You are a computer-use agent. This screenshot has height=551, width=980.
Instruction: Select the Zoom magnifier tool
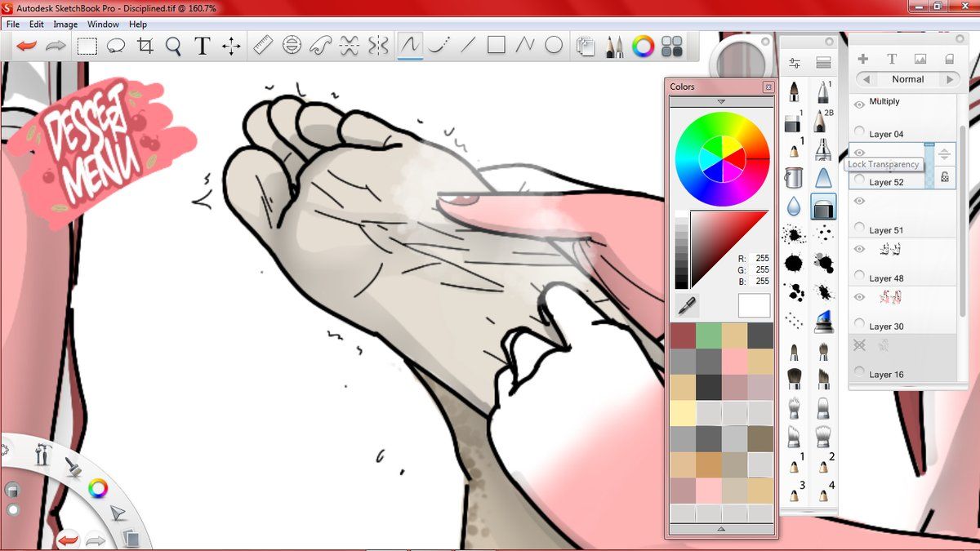tap(173, 47)
